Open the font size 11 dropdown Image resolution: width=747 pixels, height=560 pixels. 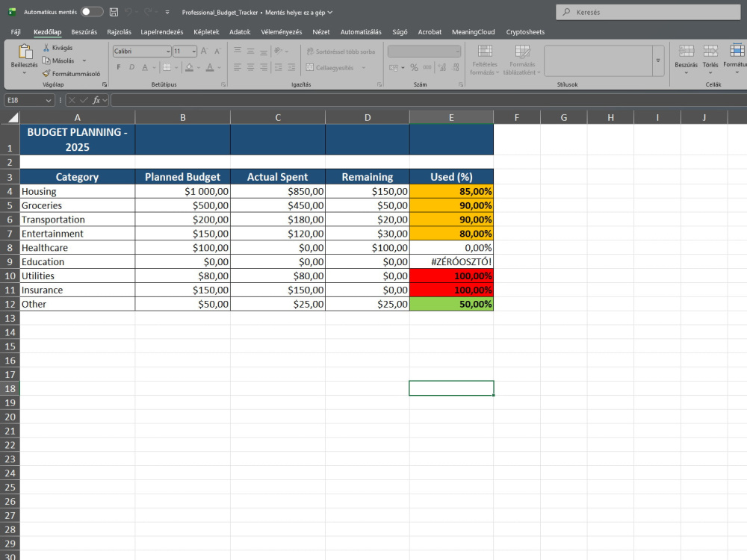[x=194, y=51]
